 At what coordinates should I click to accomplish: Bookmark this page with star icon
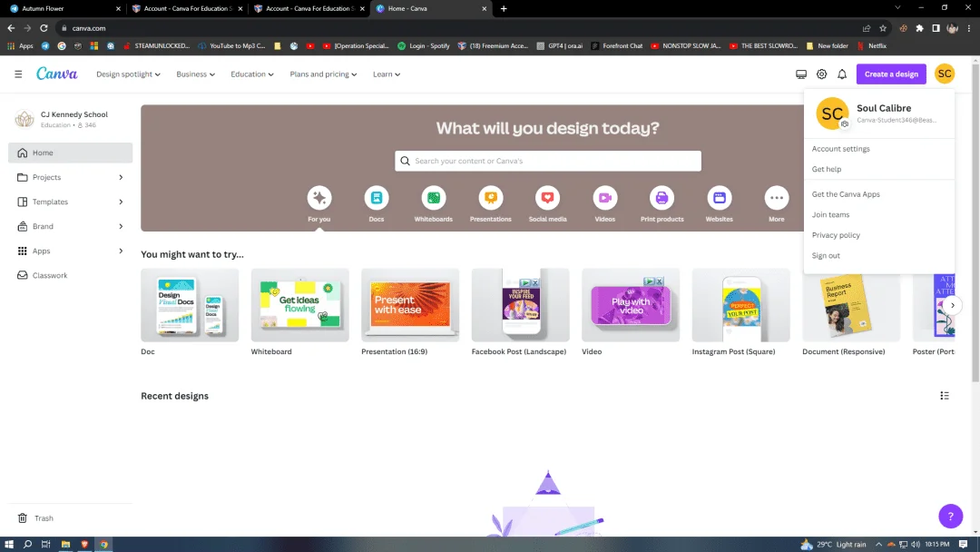[x=883, y=28]
